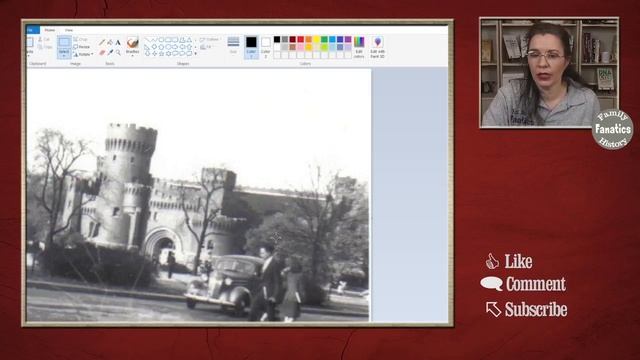Image resolution: width=640 pixels, height=360 pixels.
Task: Click the Cut command in Clipboard group
Action: tap(44, 39)
